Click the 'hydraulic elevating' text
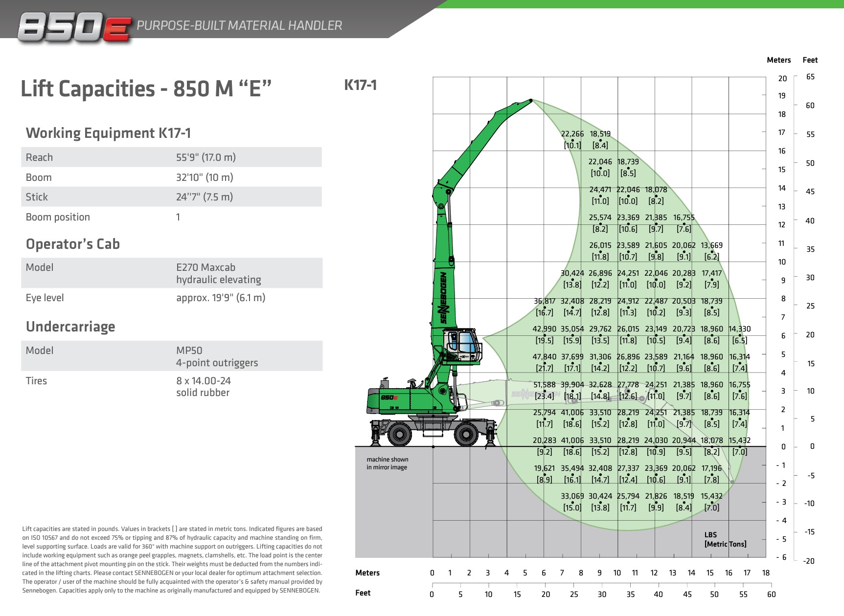Image resolution: width=844 pixels, height=616 pixels. pyautogui.click(x=219, y=280)
